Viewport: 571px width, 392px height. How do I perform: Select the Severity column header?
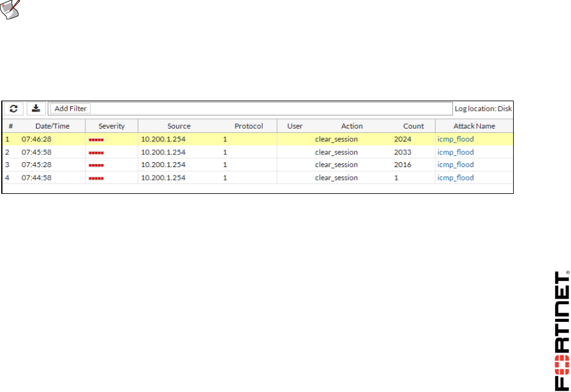[x=112, y=126]
